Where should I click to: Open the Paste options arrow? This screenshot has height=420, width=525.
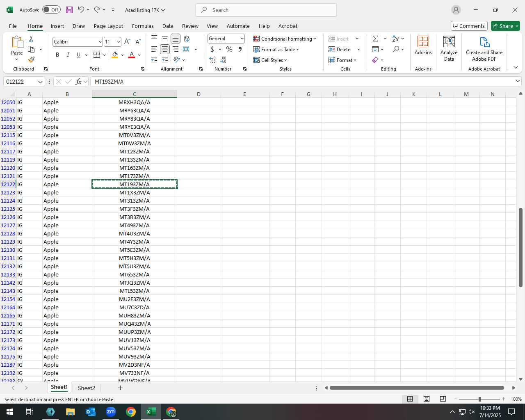(x=17, y=59)
